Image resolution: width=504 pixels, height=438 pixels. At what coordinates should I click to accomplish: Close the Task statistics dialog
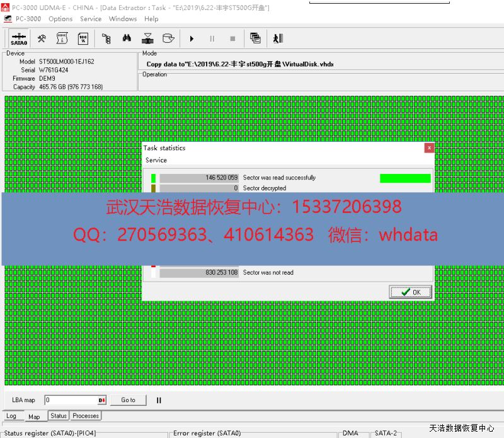pos(429,148)
